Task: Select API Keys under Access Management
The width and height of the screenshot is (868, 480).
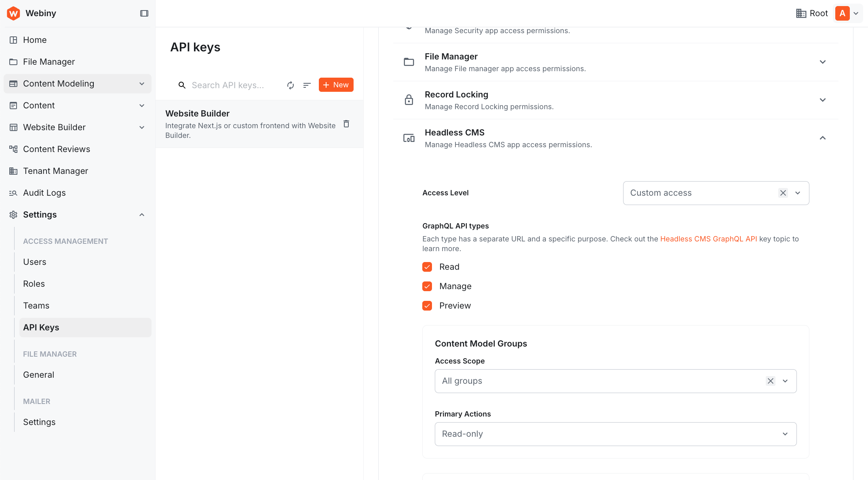Action: pos(41,327)
